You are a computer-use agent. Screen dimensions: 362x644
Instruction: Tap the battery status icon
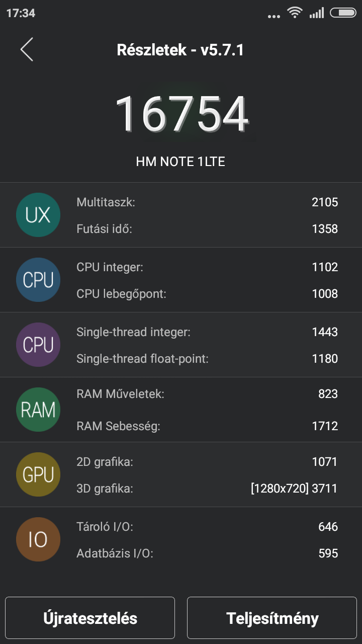(343, 13)
